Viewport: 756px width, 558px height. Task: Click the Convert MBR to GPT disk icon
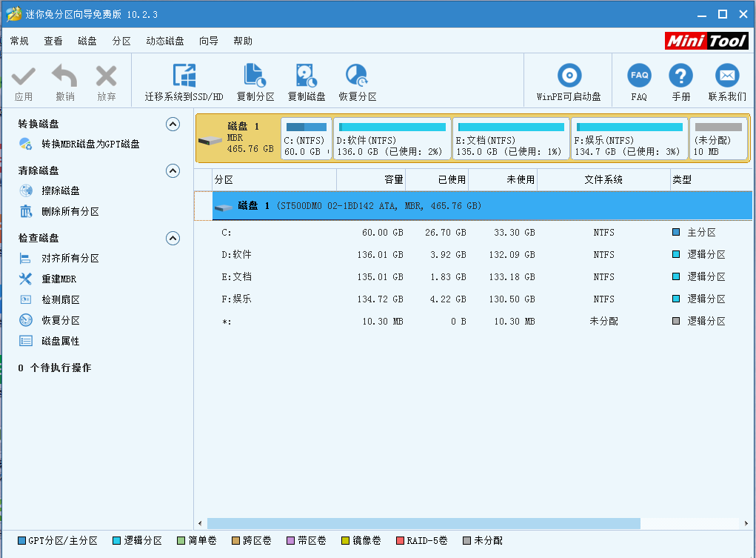[26, 144]
